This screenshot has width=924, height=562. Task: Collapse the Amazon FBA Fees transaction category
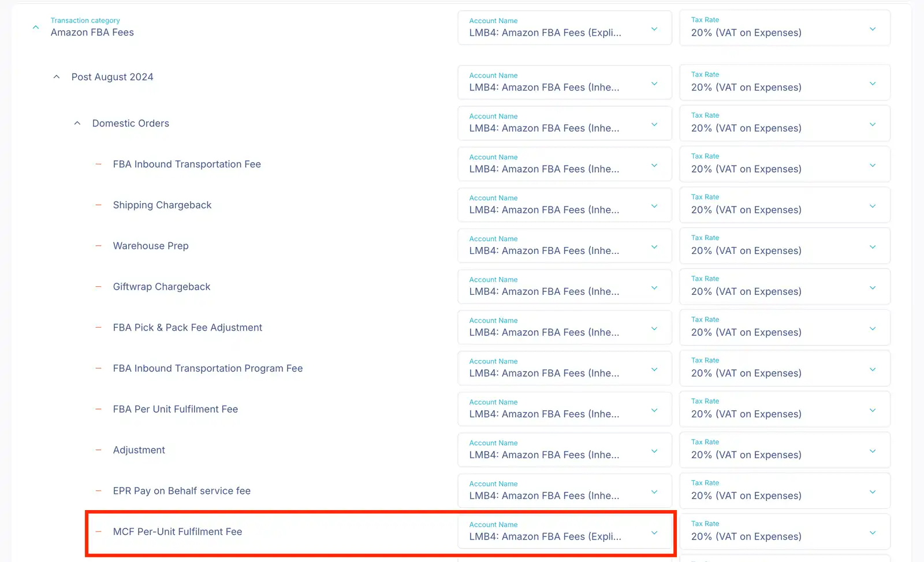[x=36, y=27]
